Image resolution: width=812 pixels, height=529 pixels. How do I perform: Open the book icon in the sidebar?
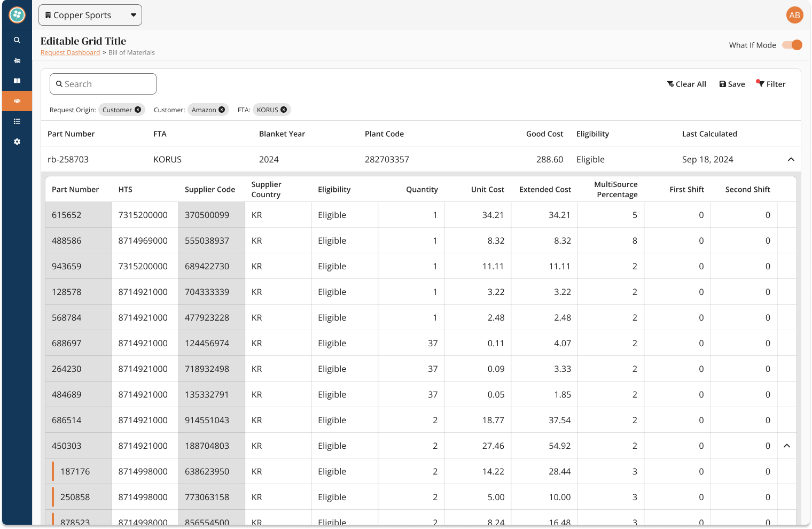[x=17, y=81]
